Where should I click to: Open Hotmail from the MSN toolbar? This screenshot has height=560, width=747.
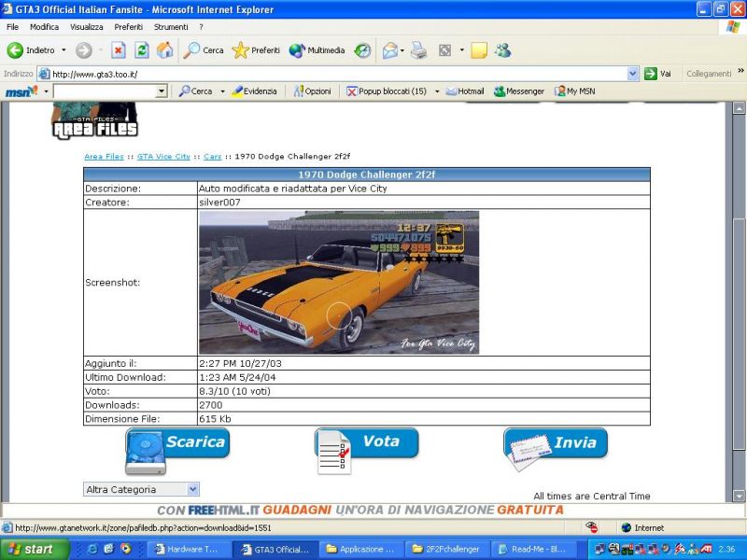(x=465, y=91)
